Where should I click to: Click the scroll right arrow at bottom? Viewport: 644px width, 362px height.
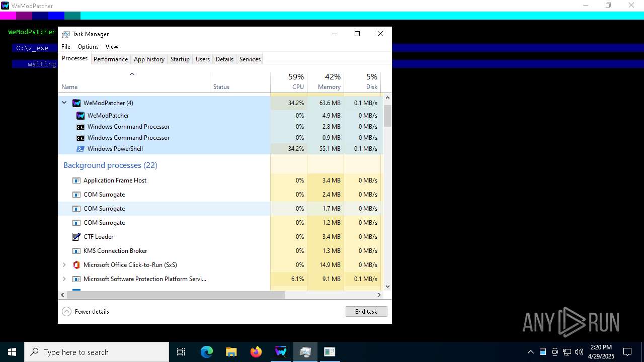(x=379, y=295)
